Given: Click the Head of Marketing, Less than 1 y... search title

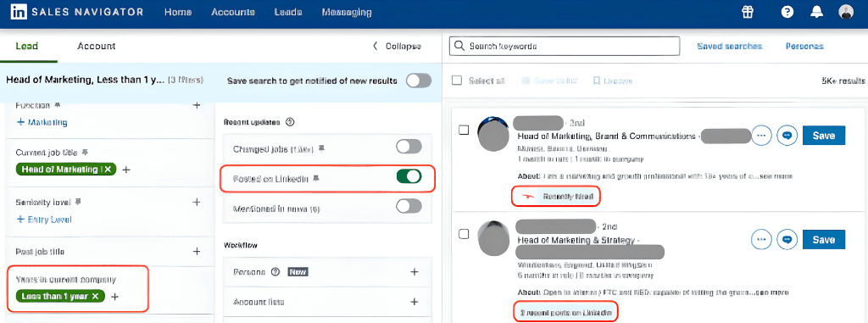Looking at the screenshot, I should 86,81.
